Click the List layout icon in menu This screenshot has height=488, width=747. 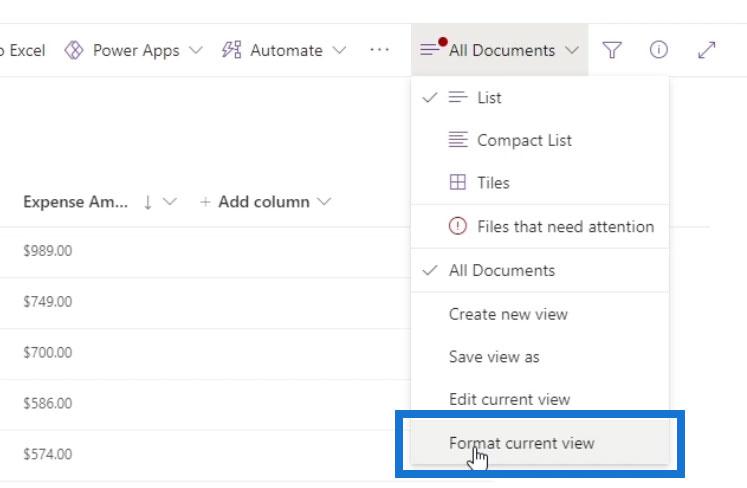458,97
